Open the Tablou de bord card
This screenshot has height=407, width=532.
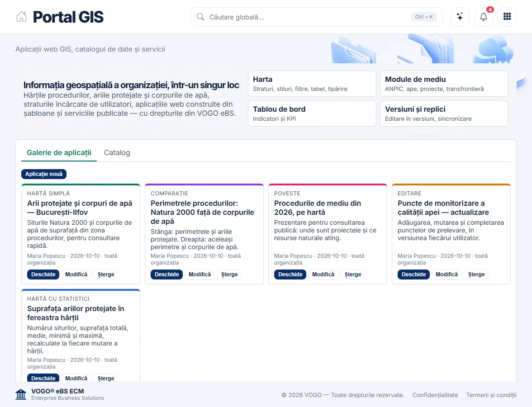click(312, 114)
